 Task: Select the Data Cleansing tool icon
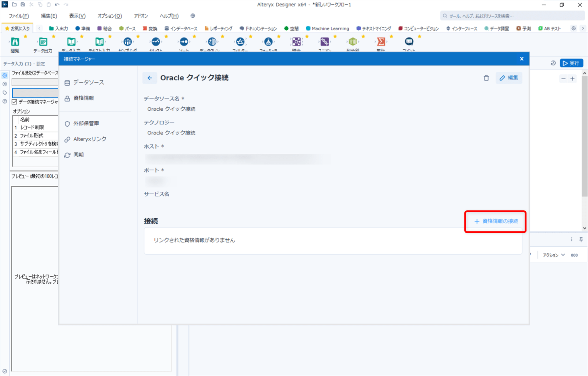coord(212,42)
